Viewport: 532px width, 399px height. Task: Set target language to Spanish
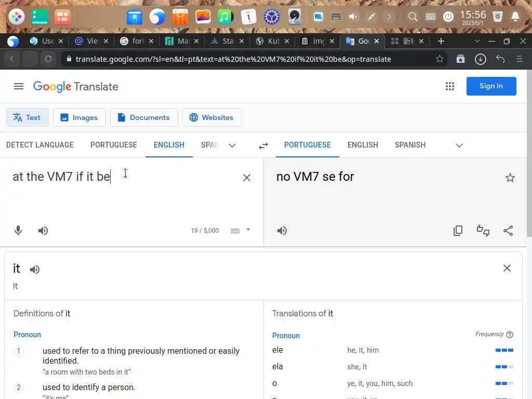point(410,145)
